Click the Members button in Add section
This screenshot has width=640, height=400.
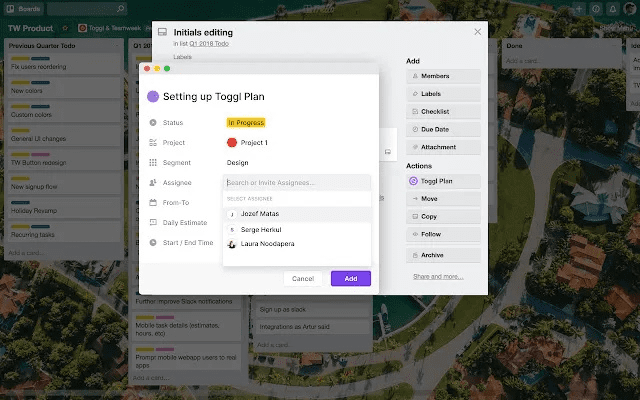(444, 76)
